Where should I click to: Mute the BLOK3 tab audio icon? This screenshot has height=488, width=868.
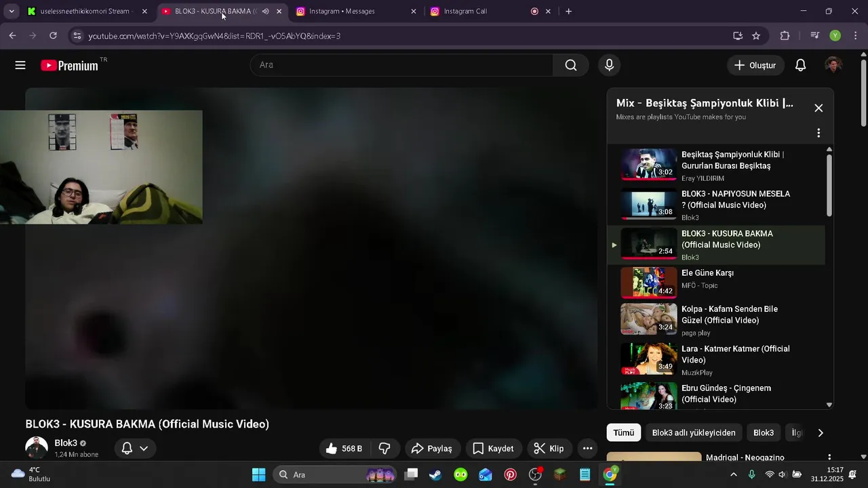pyautogui.click(x=265, y=12)
